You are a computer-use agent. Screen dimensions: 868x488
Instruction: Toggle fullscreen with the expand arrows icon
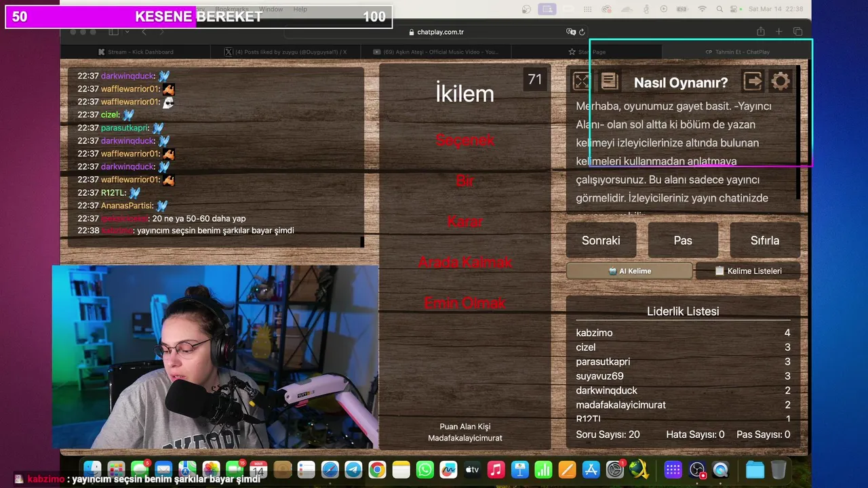pyautogui.click(x=581, y=81)
